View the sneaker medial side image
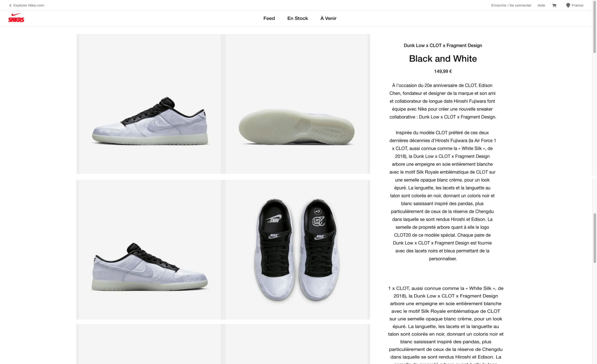597x364 pixels. [150, 249]
